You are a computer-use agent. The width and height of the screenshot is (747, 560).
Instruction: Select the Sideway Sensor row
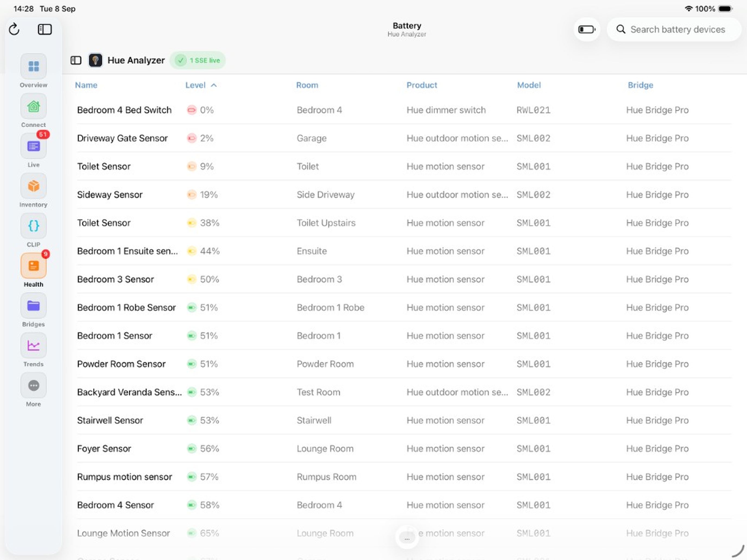[404, 195]
